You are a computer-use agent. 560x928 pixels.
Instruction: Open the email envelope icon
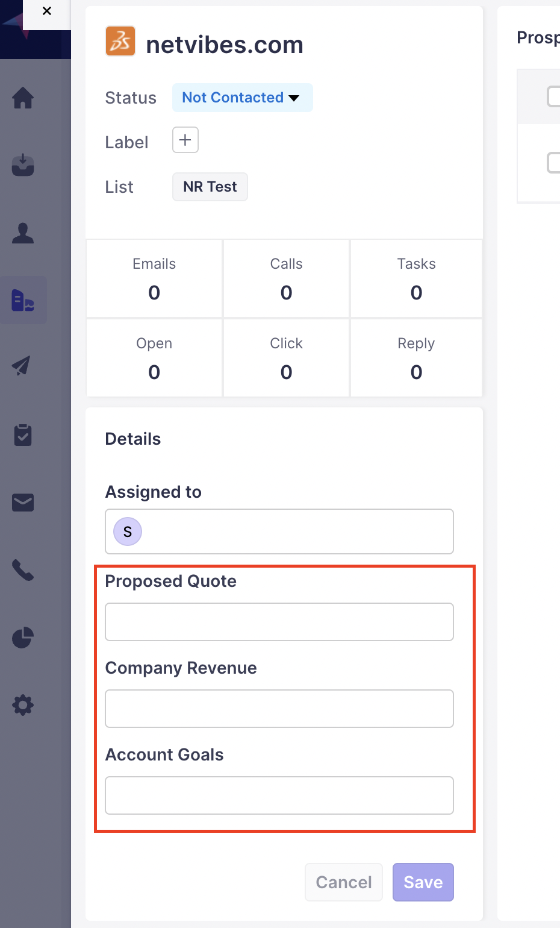point(23,503)
